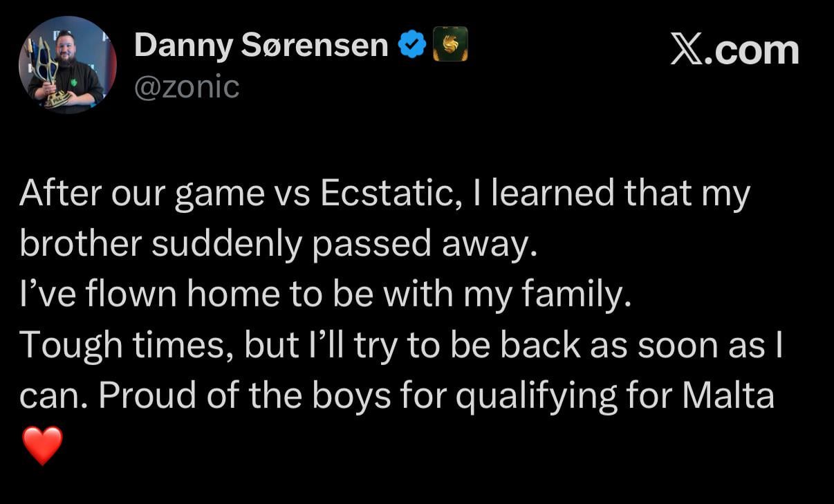Viewport: 834px width, 504px height.
Task: Click the word "Malta" in the tweet
Action: [728, 397]
